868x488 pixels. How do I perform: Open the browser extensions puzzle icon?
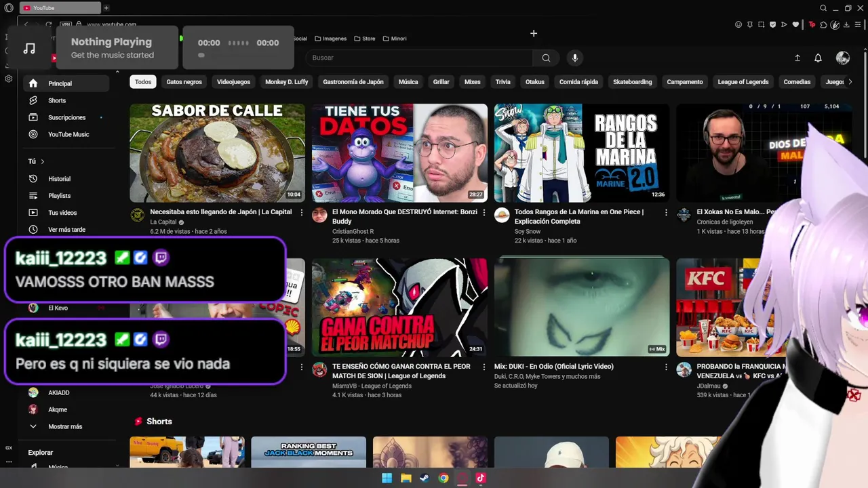824,24
